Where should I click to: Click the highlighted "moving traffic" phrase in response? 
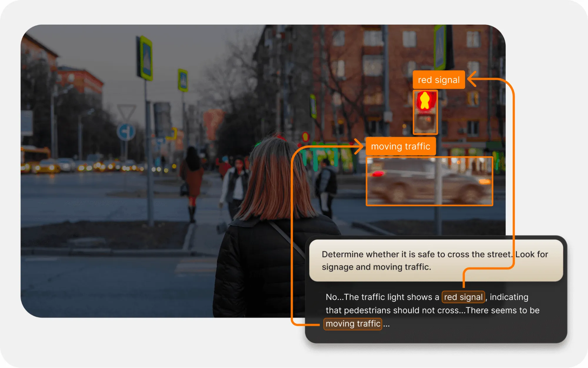tap(353, 324)
